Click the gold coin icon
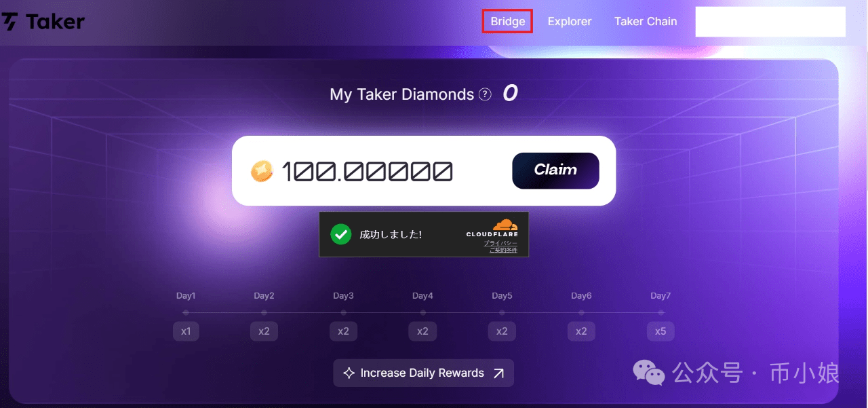Image resolution: width=868 pixels, height=408 pixels. point(262,171)
